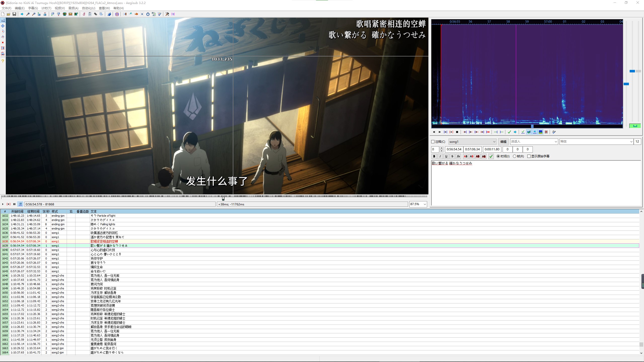Pause the video playback
This screenshot has height=362, width=644.
click(14, 204)
